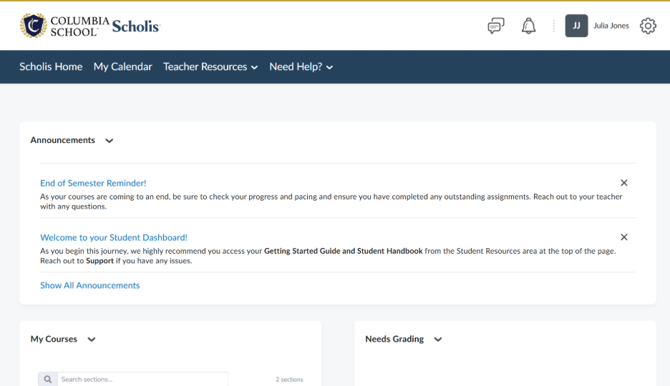Open End of Semester Reminder! link
Viewport: 670px width, 386px height.
pos(93,183)
